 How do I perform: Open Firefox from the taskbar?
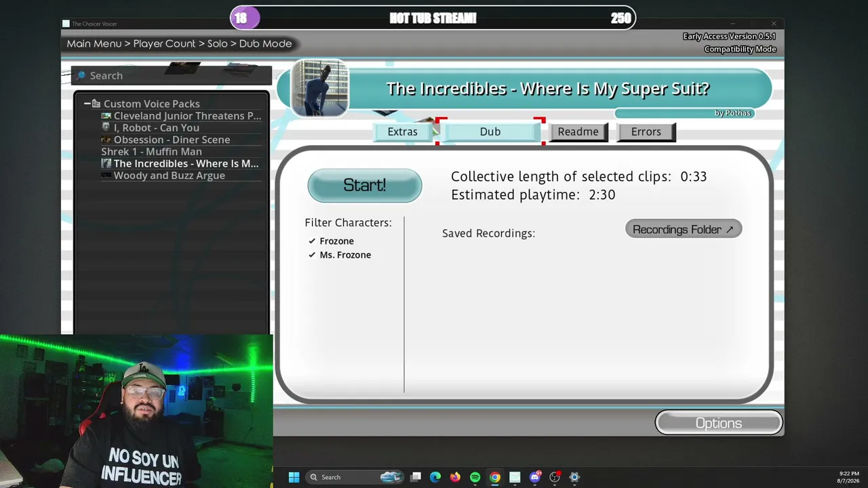(455, 477)
